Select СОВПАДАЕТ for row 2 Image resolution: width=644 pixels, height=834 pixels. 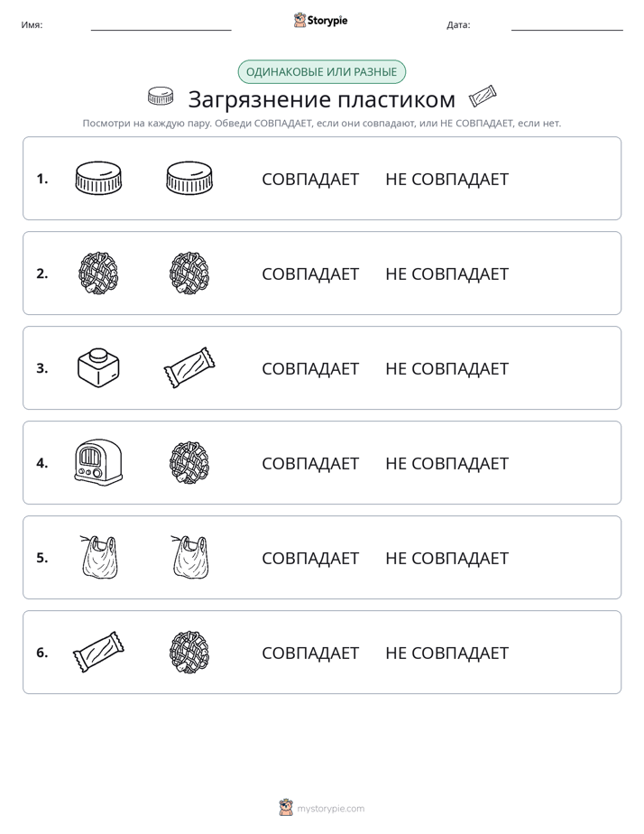click(x=310, y=273)
